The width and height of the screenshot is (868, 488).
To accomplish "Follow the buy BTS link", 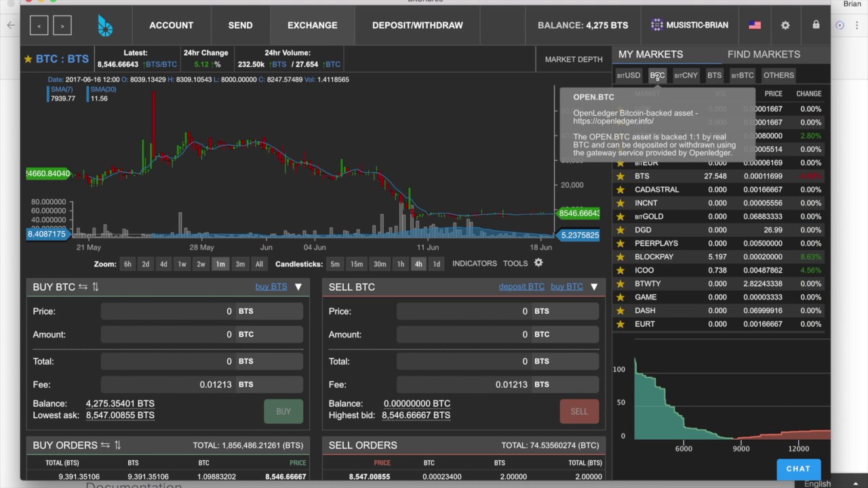I will pos(271,287).
